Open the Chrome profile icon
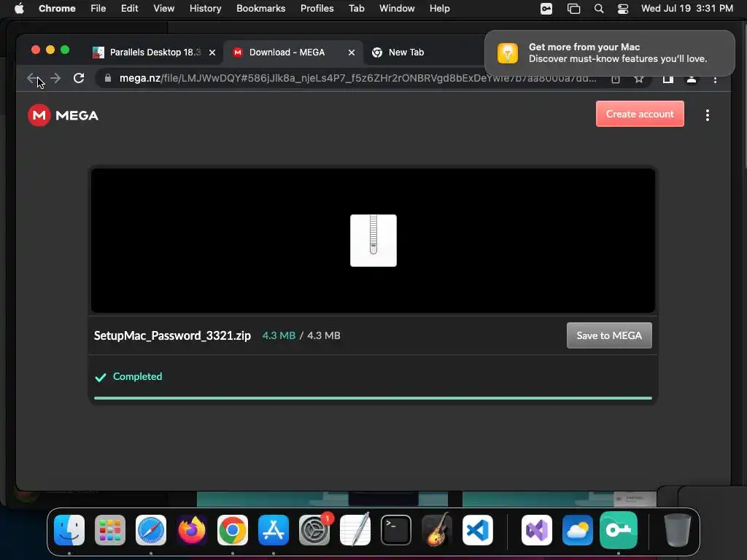 tap(692, 79)
